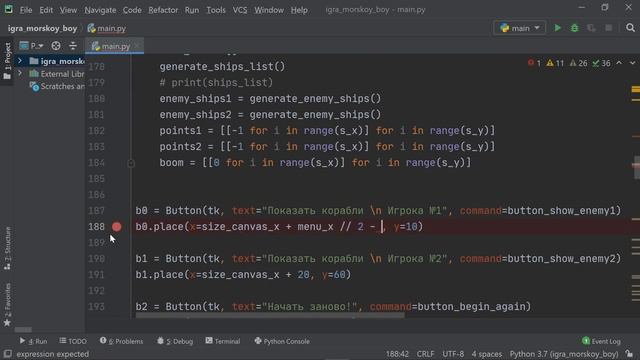The width and height of the screenshot is (640, 360).
Task: Open the Terminal tool window
Action: click(223, 341)
